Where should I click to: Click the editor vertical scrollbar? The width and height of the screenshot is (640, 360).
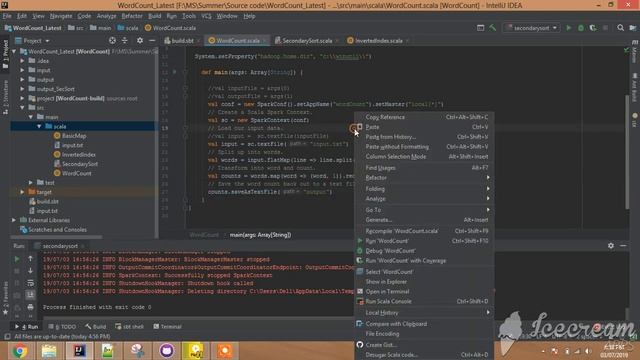[627, 151]
